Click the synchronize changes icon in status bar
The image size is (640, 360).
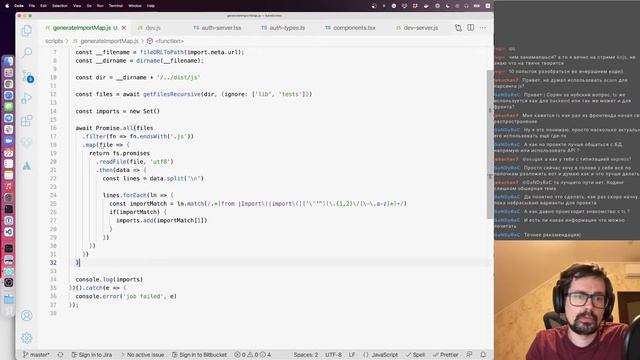point(60,355)
